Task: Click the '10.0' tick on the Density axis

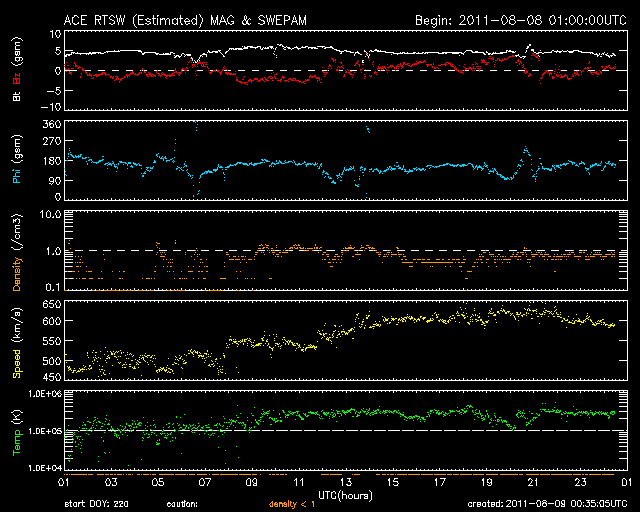Action: point(50,214)
